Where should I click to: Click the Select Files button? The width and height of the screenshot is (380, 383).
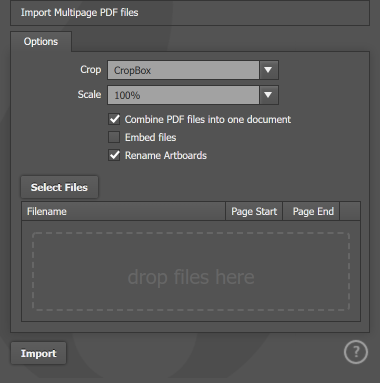coord(59,187)
